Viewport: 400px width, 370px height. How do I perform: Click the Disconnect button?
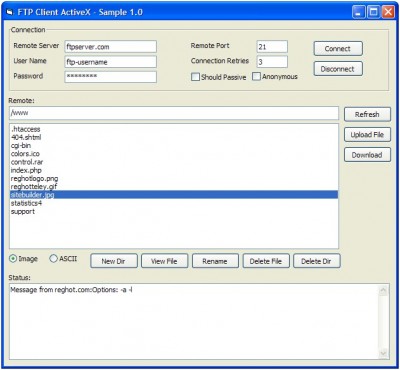coord(338,69)
